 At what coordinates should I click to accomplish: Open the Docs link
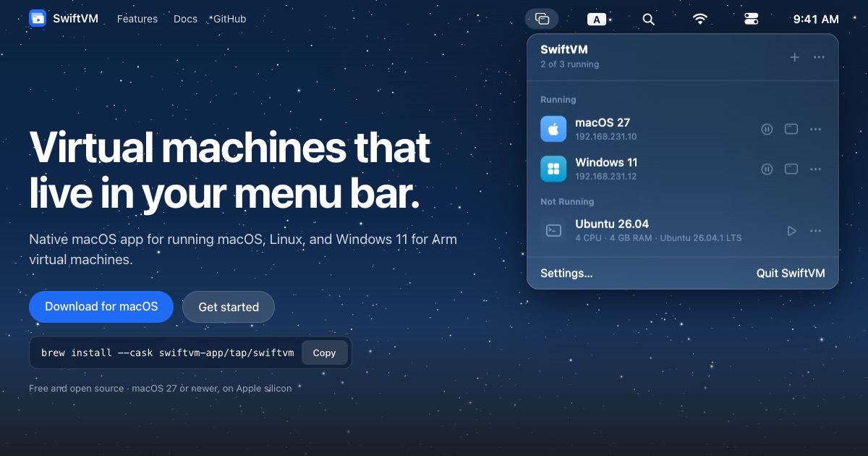pyautogui.click(x=185, y=19)
